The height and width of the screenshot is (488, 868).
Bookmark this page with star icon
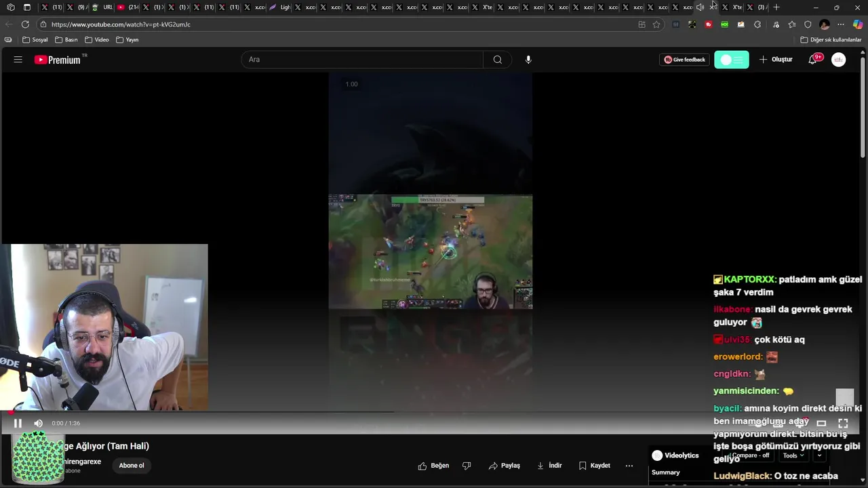(656, 24)
